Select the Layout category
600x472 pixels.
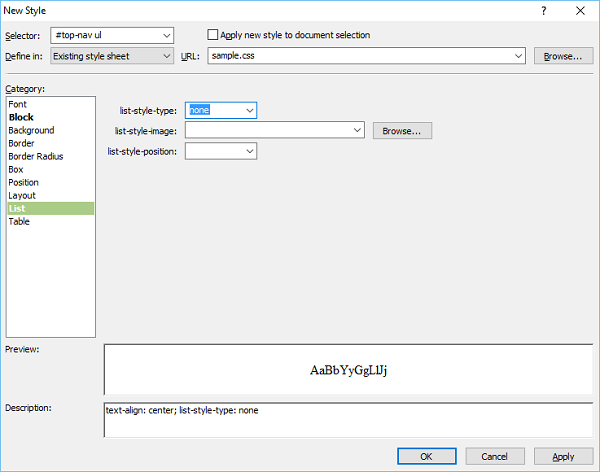(x=50, y=195)
